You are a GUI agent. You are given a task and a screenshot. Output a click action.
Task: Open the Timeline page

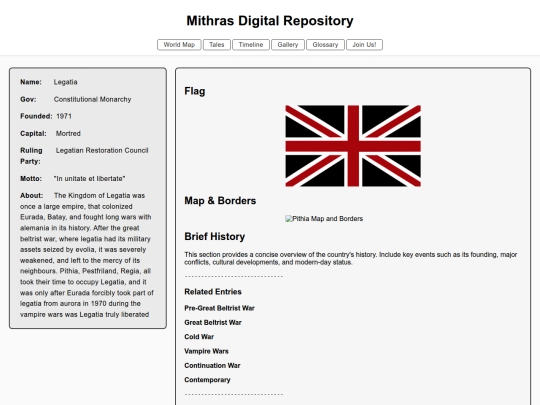(x=251, y=45)
